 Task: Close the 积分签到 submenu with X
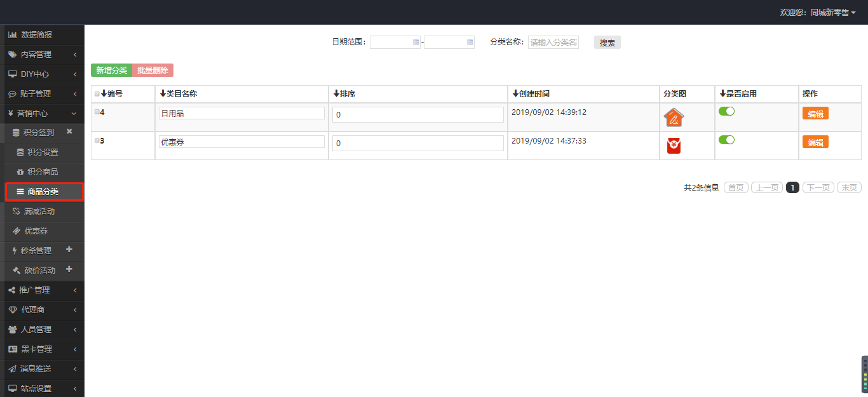tap(69, 131)
